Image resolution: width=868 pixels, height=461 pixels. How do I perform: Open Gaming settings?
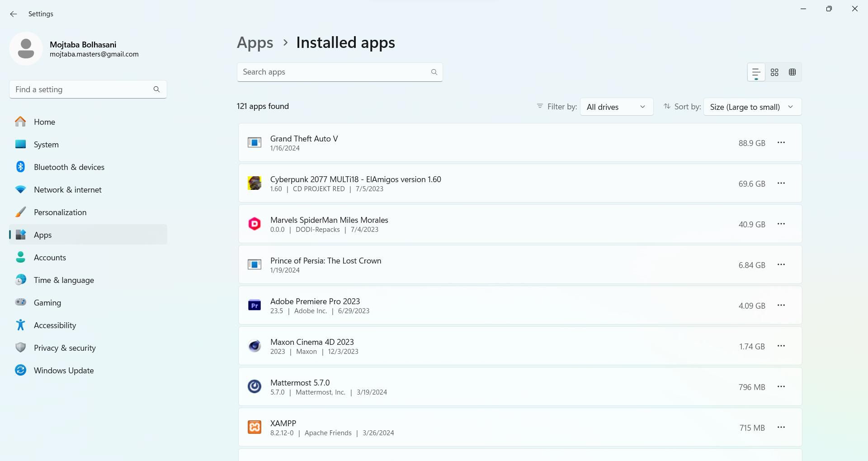coord(88,302)
